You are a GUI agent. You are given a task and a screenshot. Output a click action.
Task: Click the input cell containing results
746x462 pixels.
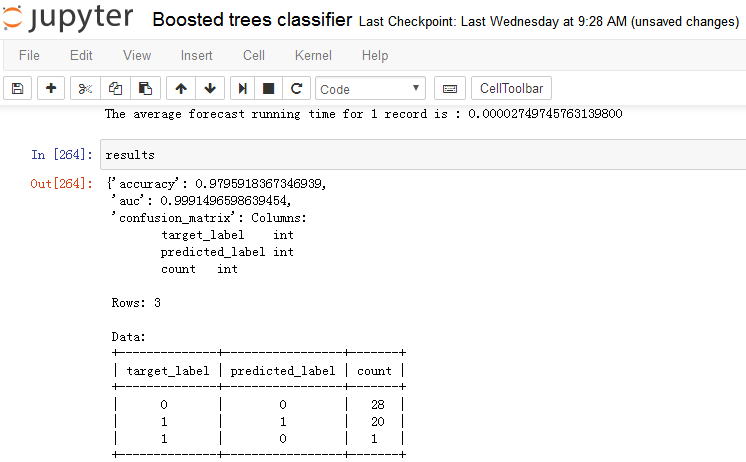pos(420,155)
